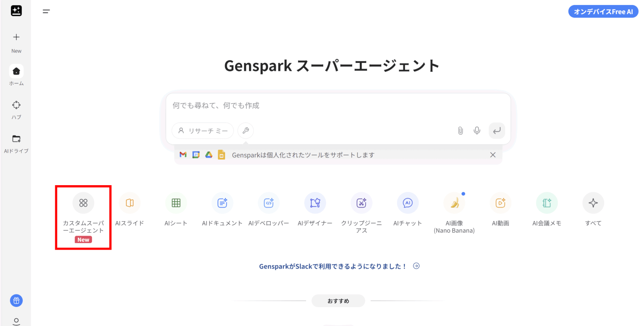Dismiss the personalized tools banner
Viewport: 644px width, 326px height.
493,155
